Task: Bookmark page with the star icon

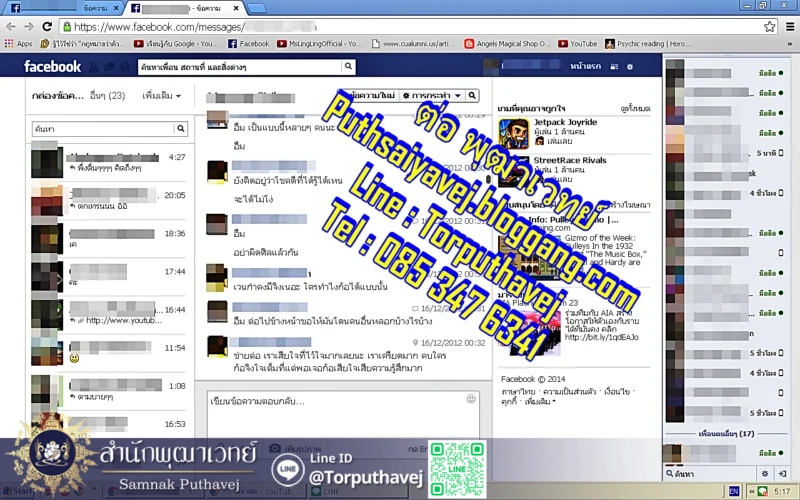Action: (769, 27)
